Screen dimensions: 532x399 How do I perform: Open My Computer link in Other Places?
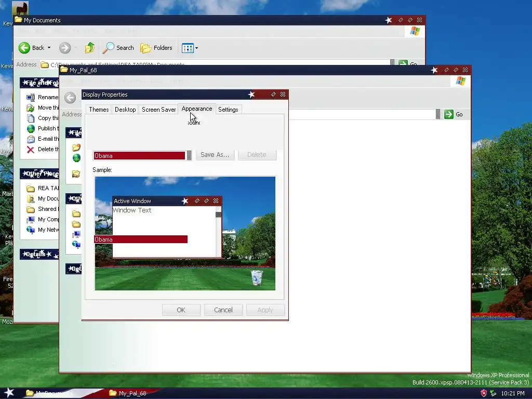[x=43, y=220]
